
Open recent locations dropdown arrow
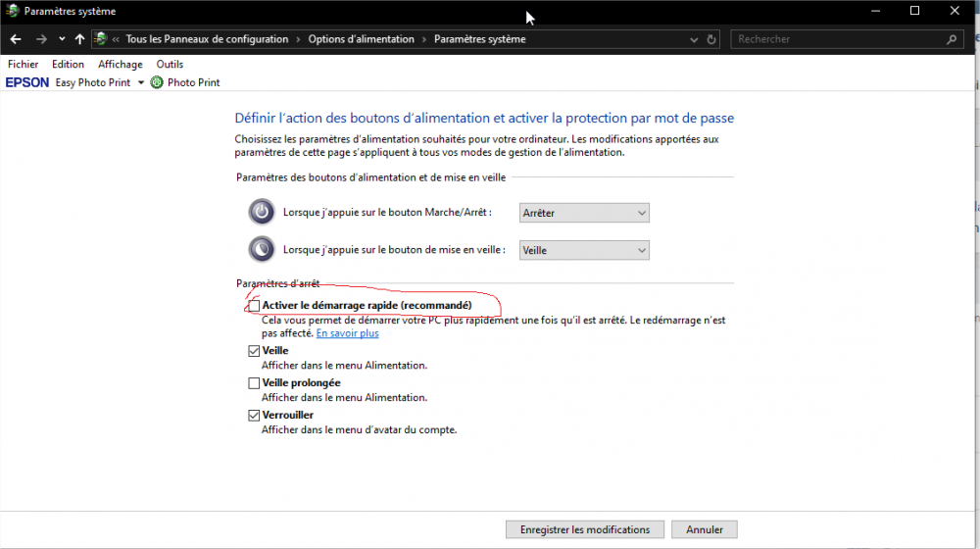62,39
